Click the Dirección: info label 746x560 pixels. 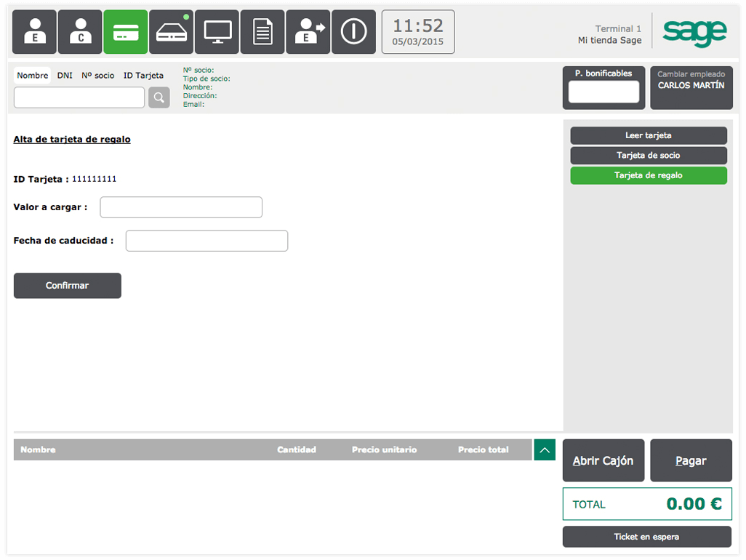(200, 95)
